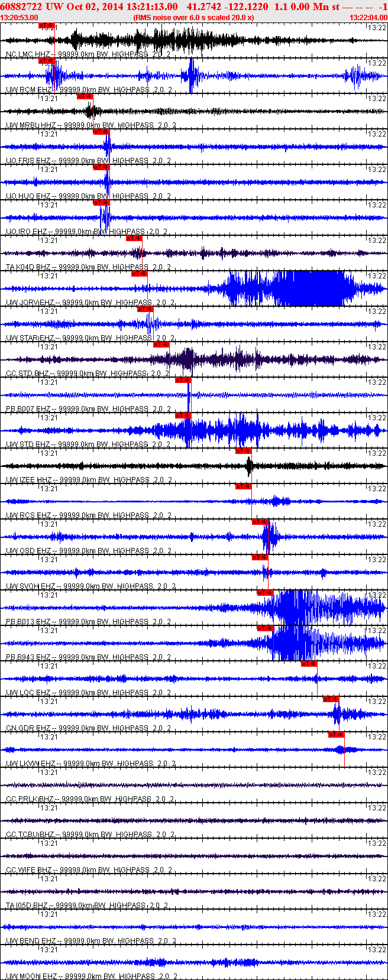Select the pick flag on UW JORV trace
The height and width of the screenshot is (980, 388).
pos(140,274)
